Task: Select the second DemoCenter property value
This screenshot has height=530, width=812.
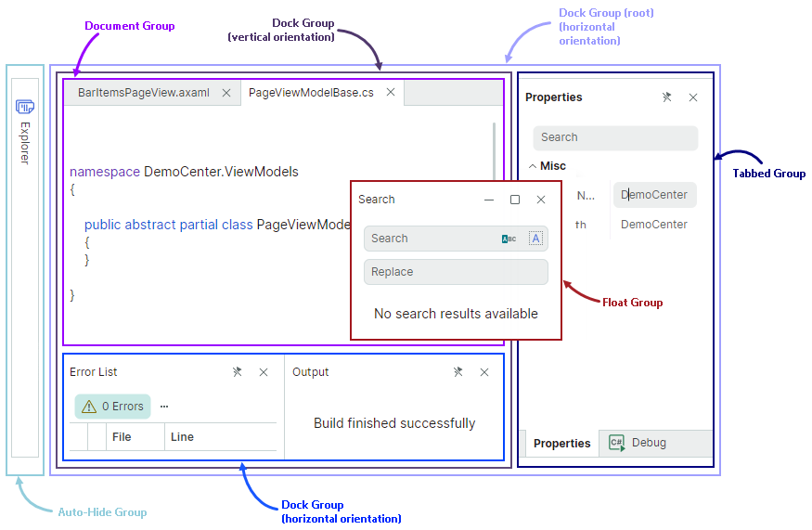Action: [654, 225]
